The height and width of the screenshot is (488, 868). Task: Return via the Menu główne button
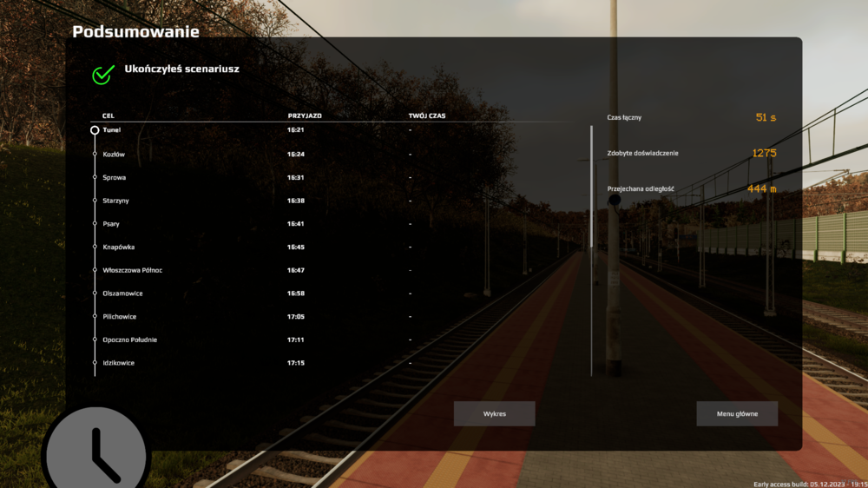point(737,414)
